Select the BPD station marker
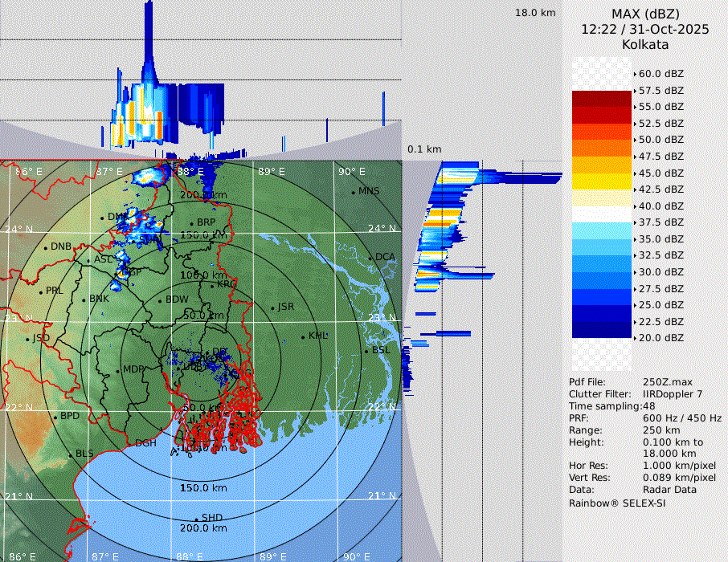 click(55, 417)
